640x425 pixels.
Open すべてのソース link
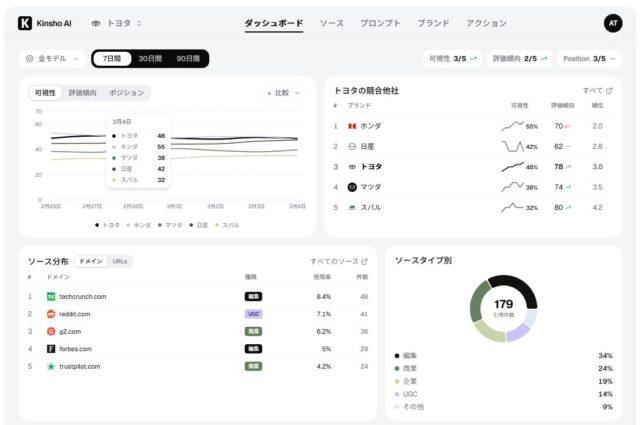point(339,261)
